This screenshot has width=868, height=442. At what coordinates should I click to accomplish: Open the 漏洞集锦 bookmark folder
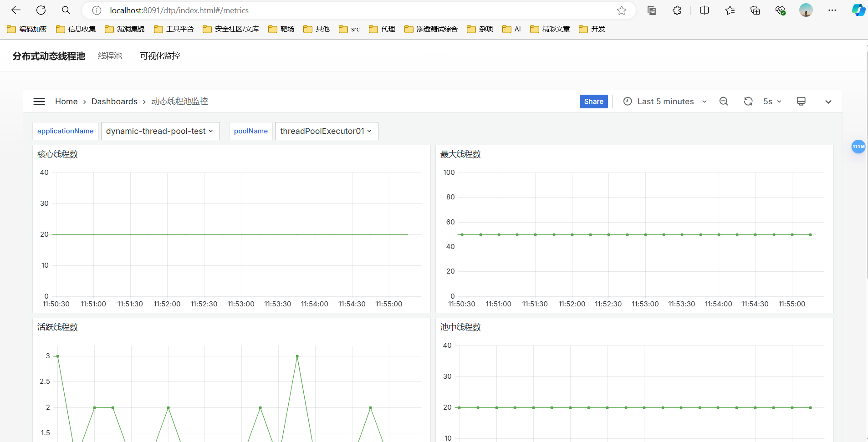coord(125,29)
